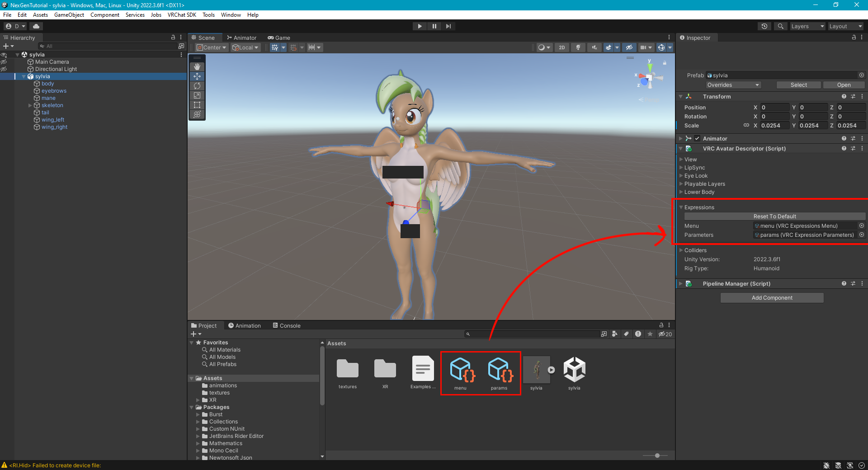Viewport: 868px width, 470px height.
Task: Click the Add Component button
Action: (x=772, y=298)
